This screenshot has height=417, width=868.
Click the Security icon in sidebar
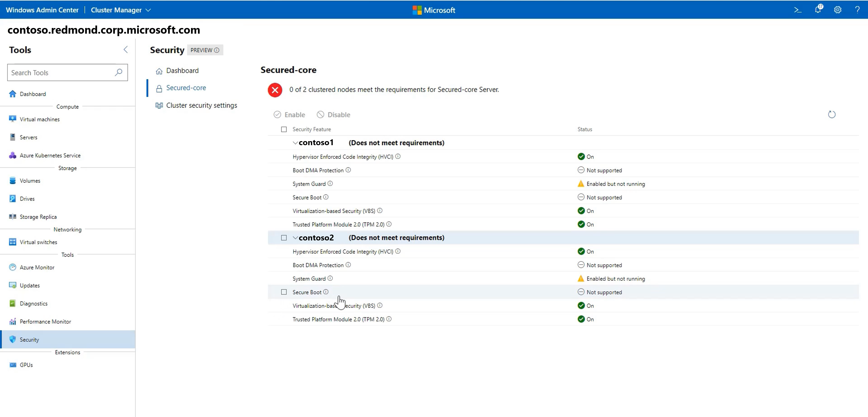click(x=12, y=339)
